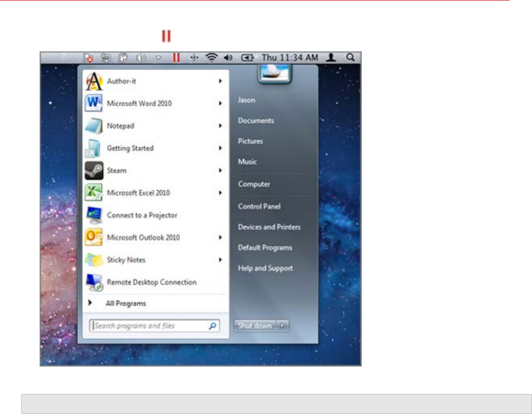The height and width of the screenshot is (414, 532).
Task: Click the Getting Started icon
Action: pyautogui.click(x=93, y=148)
